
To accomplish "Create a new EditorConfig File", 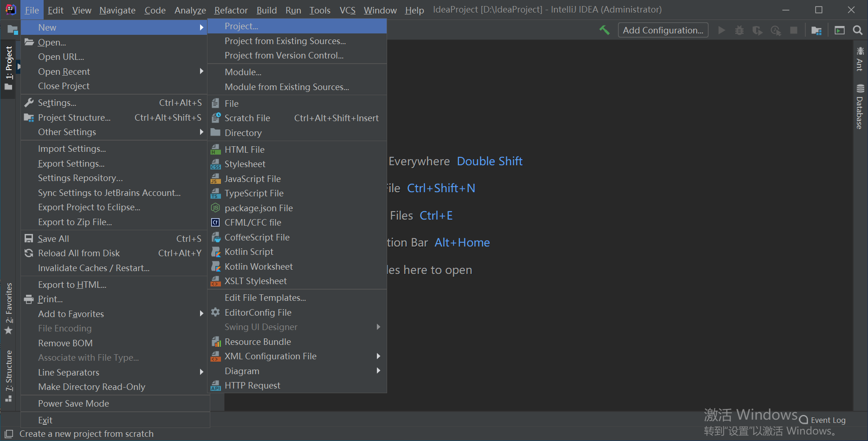I will click(x=297, y=312).
